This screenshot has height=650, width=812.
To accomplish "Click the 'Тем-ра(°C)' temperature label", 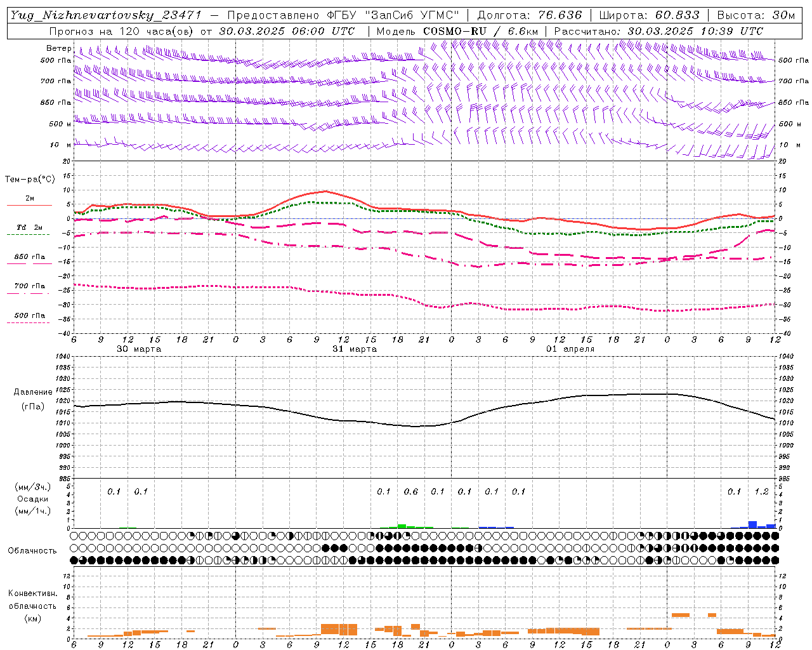I will point(30,180).
